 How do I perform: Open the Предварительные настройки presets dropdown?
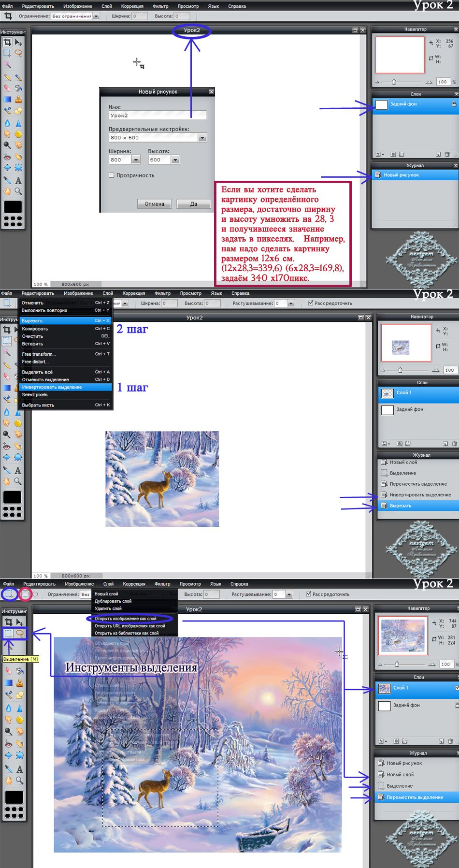point(202,138)
